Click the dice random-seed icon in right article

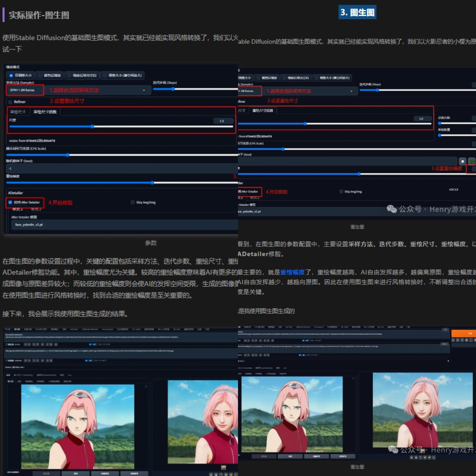[462, 161]
